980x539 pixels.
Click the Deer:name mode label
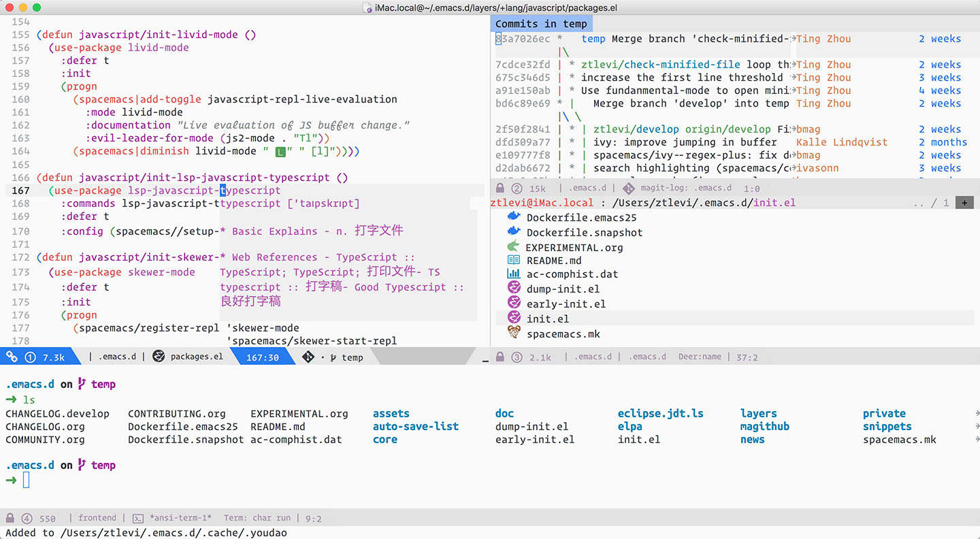700,357
